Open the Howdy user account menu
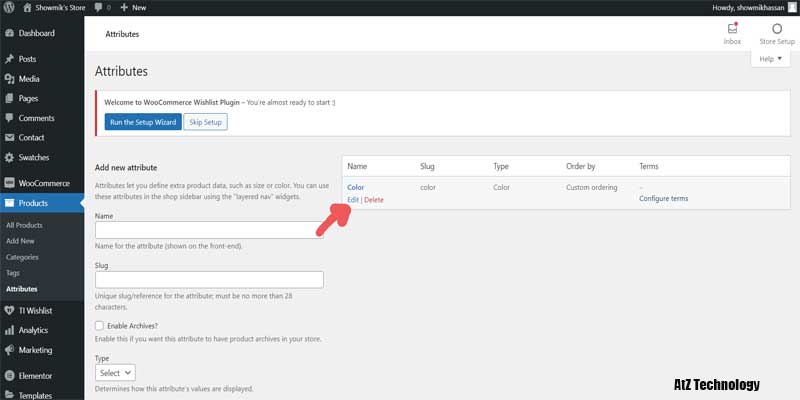The height and width of the screenshot is (400, 800). [x=738, y=7]
